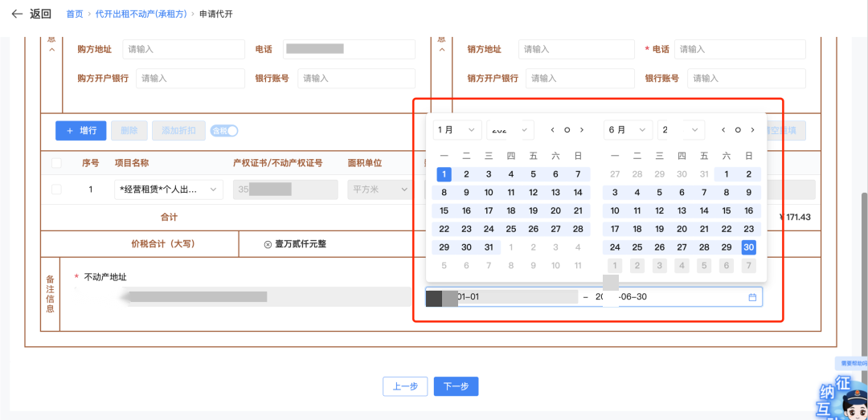
Task: Click the 上一步 previous step button
Action: (x=406, y=387)
